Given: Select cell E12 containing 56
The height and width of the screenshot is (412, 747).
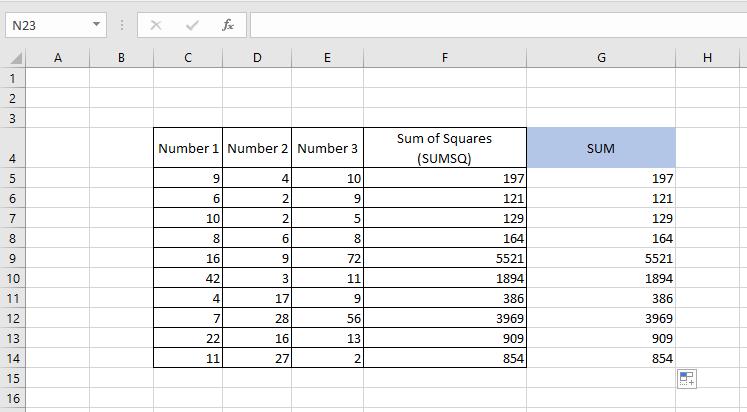Looking at the screenshot, I should point(327,318).
